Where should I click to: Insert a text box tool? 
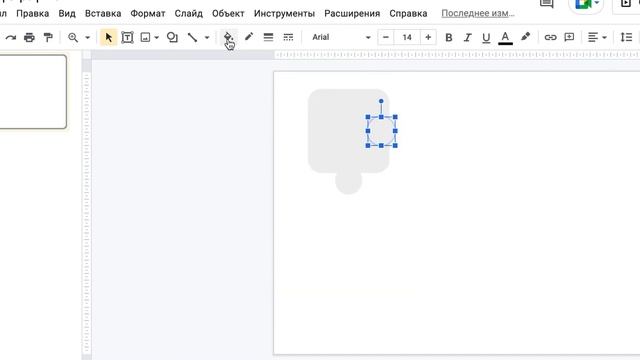(x=127, y=38)
